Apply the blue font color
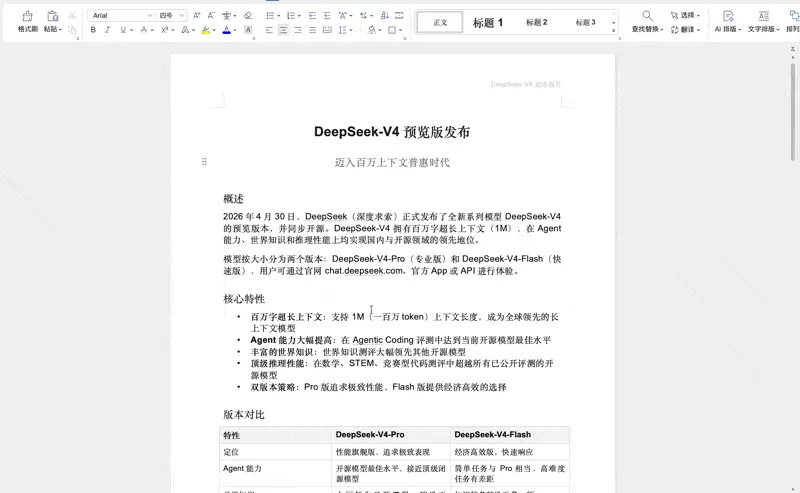Image resolution: width=800 pixels, height=493 pixels. click(x=227, y=30)
